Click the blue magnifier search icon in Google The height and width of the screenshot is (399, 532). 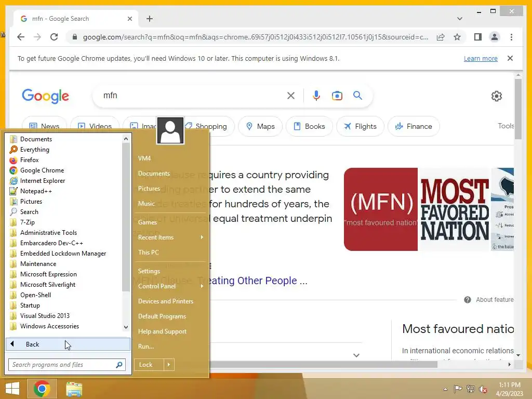click(357, 96)
